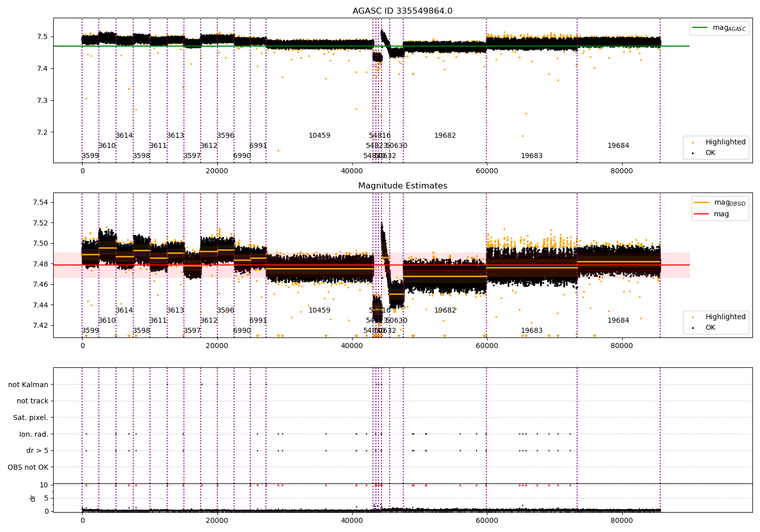This screenshot has width=760, height=532.
Task: Click 'OK' in the top plot legend
Action: (710, 153)
